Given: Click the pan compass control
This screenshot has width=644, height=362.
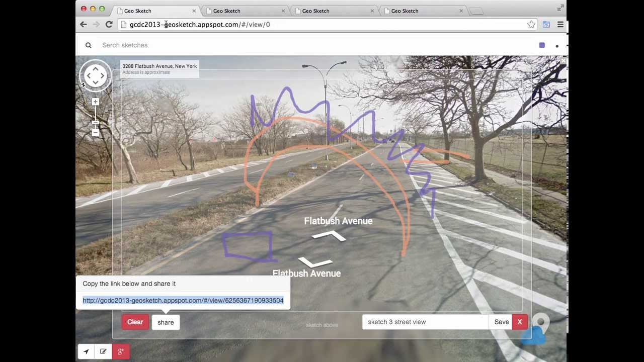Looking at the screenshot, I should tap(95, 75).
